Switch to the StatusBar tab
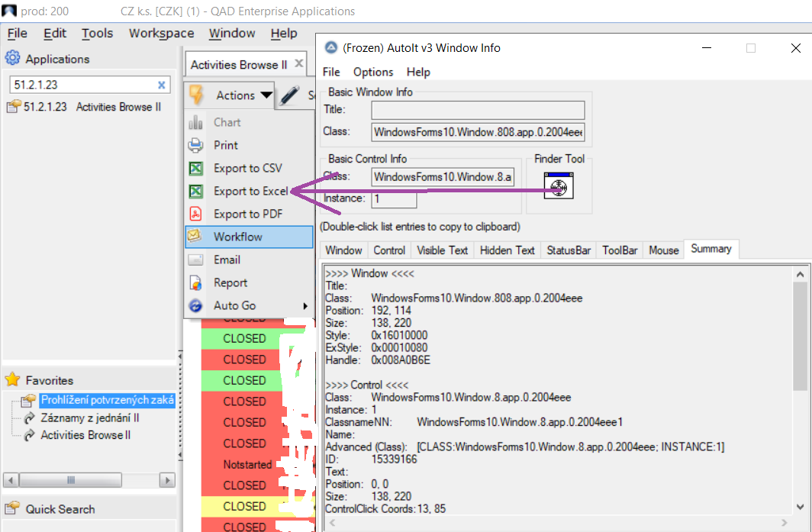This screenshot has height=532, width=812. coord(569,250)
